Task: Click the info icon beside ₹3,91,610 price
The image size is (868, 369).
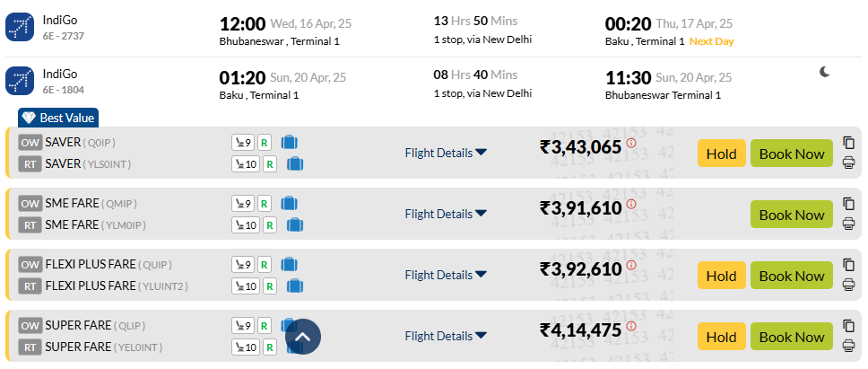Action: click(x=631, y=204)
